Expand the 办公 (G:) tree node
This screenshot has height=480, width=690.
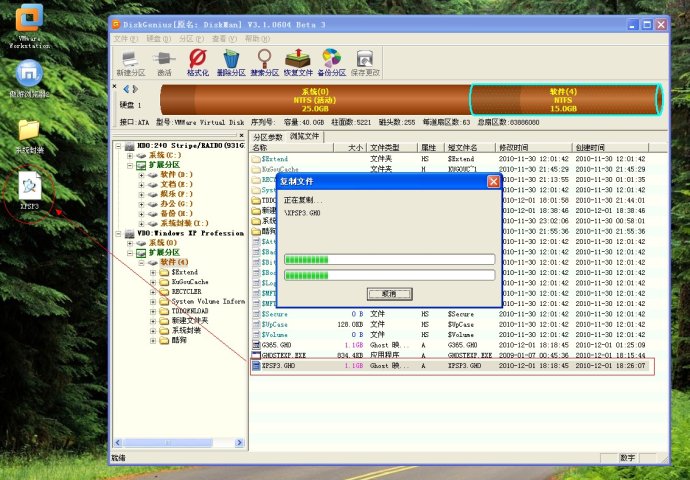click(x=141, y=204)
